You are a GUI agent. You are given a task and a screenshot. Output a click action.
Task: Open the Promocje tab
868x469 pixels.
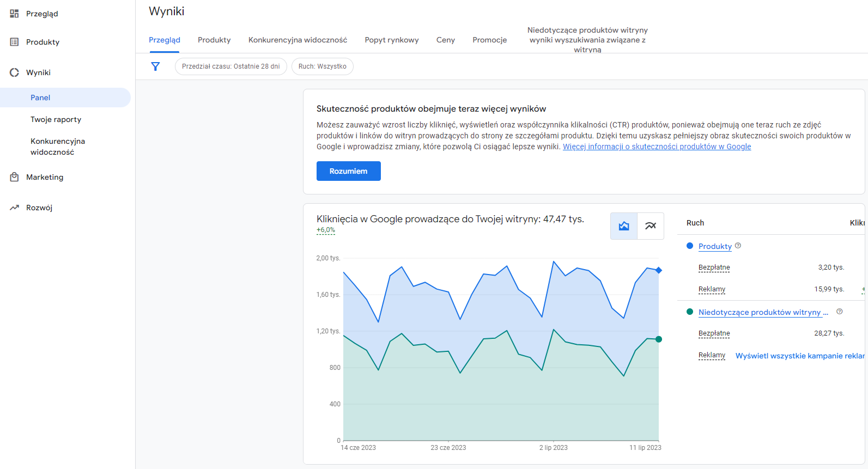click(x=490, y=40)
